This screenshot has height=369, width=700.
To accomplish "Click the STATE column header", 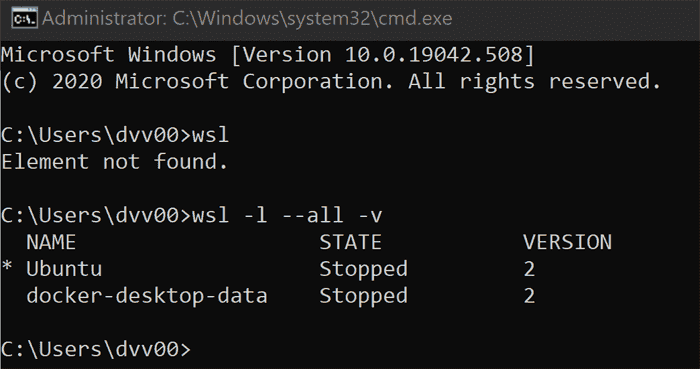I will tap(350, 242).
